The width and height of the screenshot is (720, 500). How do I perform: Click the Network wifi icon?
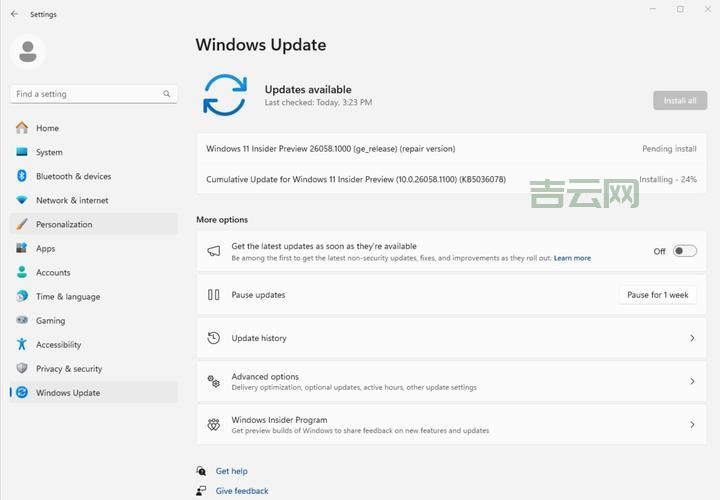(22, 200)
